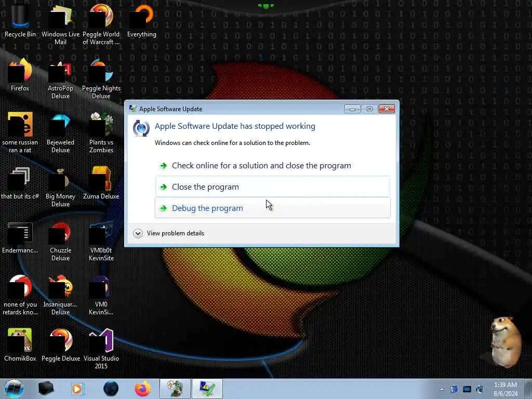Select the Everything desktop shortcut
Screen dimensions: 532x399
141,20
